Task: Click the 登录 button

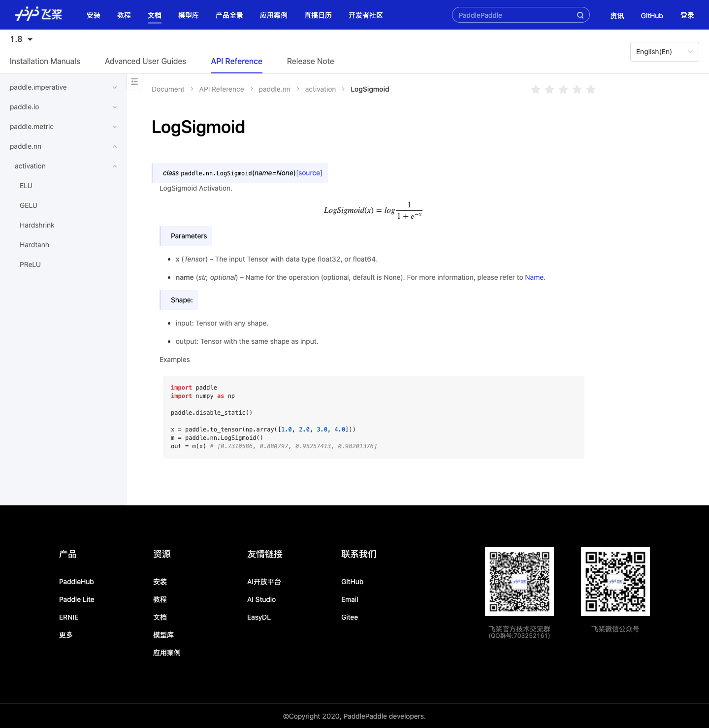Action: click(687, 15)
